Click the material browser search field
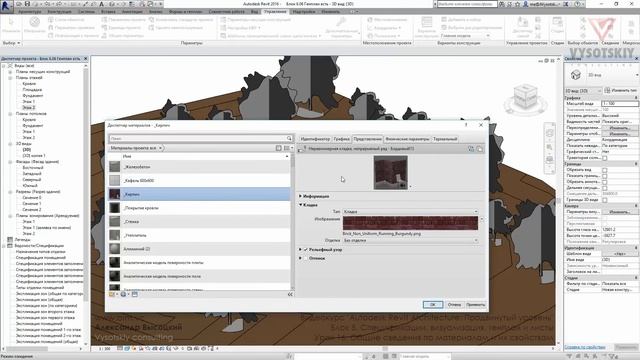Screen dimensions: 640x360 [198, 139]
